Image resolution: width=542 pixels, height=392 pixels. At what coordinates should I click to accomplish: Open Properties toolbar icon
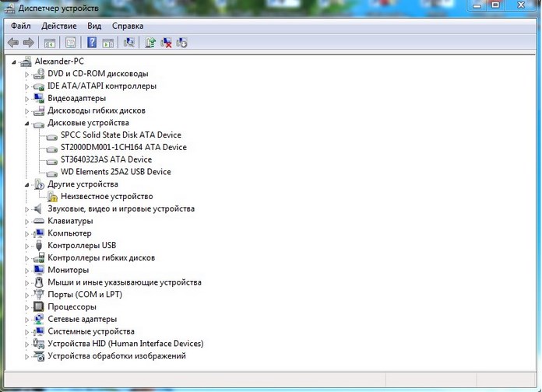click(71, 43)
